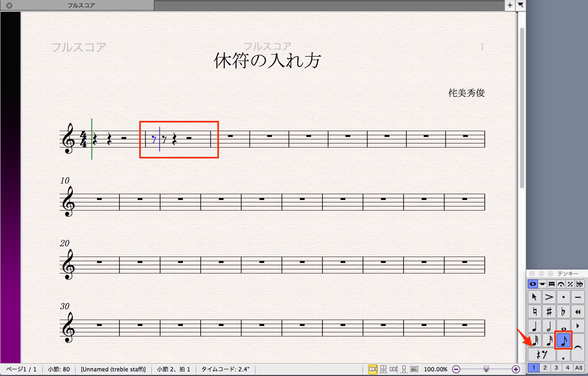Select the eighth note on the keypad
Screen dimensions: 588x376
tap(563, 340)
